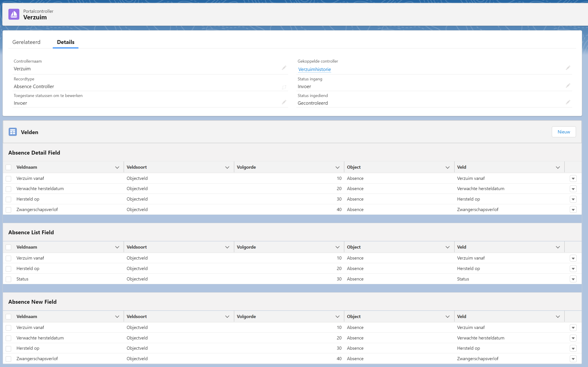Sort Detail table by Veldnaam header
The image size is (588, 367).
point(27,167)
